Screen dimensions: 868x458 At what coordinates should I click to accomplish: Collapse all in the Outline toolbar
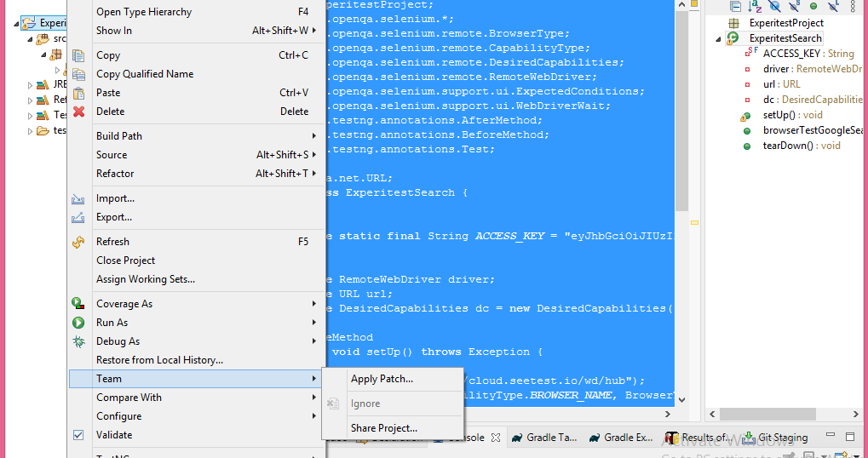tap(735, 6)
